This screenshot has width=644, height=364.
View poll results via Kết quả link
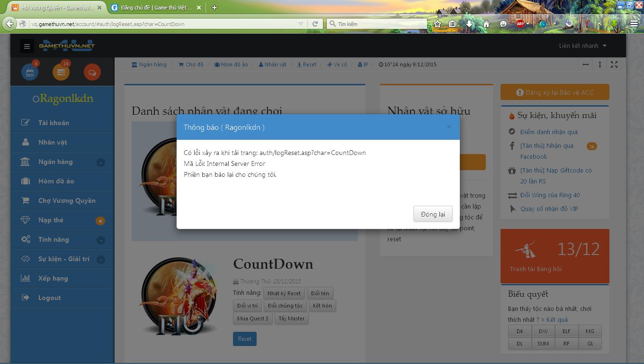tap(555, 319)
